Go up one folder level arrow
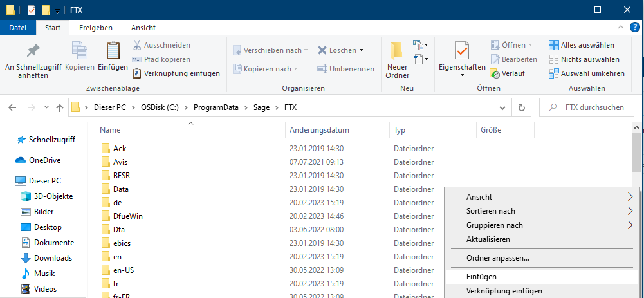 coord(60,107)
